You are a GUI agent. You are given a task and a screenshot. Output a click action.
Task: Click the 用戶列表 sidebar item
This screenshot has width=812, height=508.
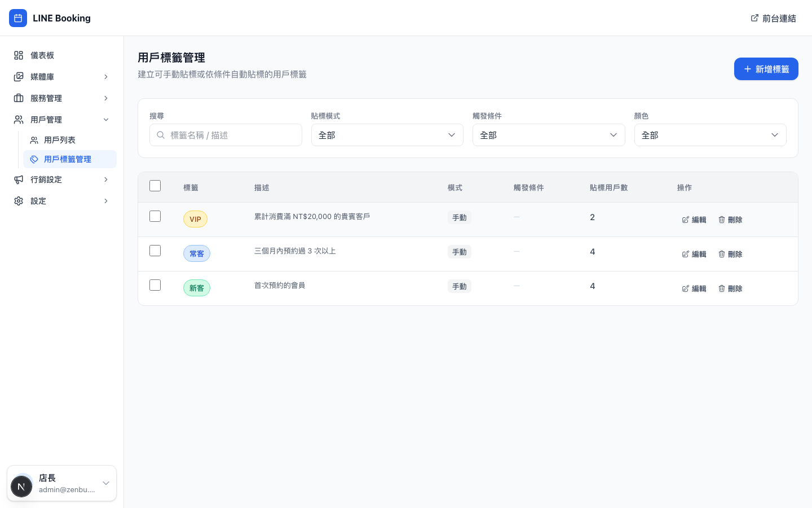click(x=59, y=140)
